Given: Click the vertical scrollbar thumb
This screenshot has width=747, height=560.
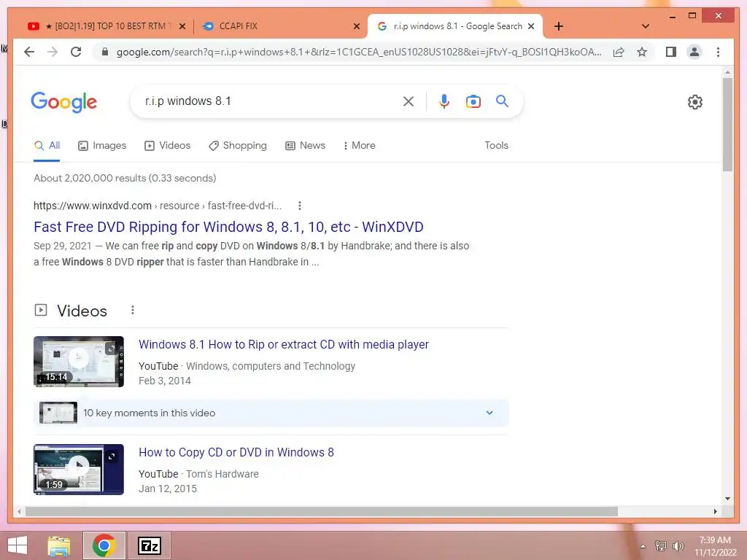Looking at the screenshot, I should click(x=727, y=124).
